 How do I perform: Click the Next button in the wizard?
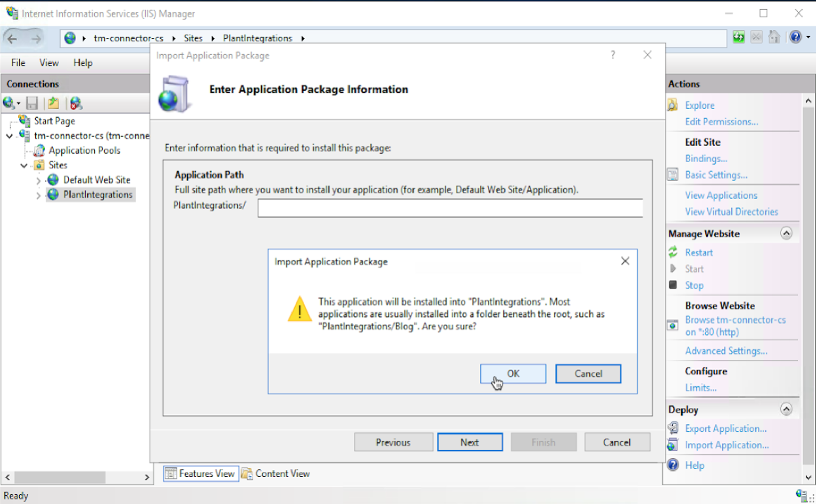(x=470, y=442)
